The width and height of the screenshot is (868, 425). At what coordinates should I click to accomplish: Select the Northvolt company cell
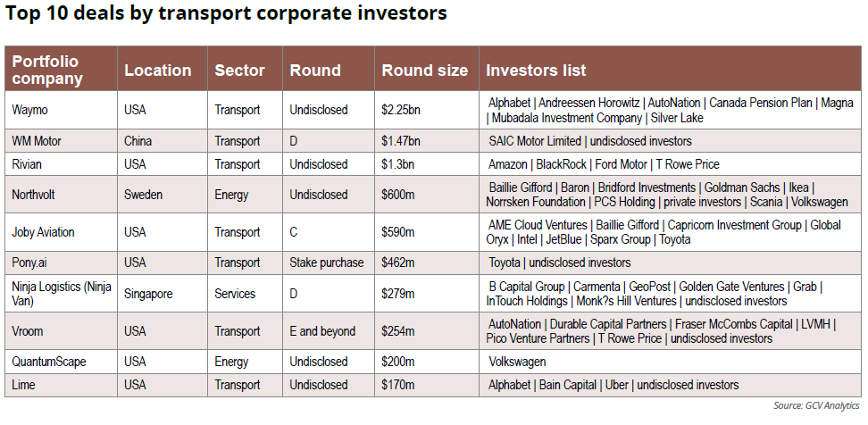click(36, 195)
